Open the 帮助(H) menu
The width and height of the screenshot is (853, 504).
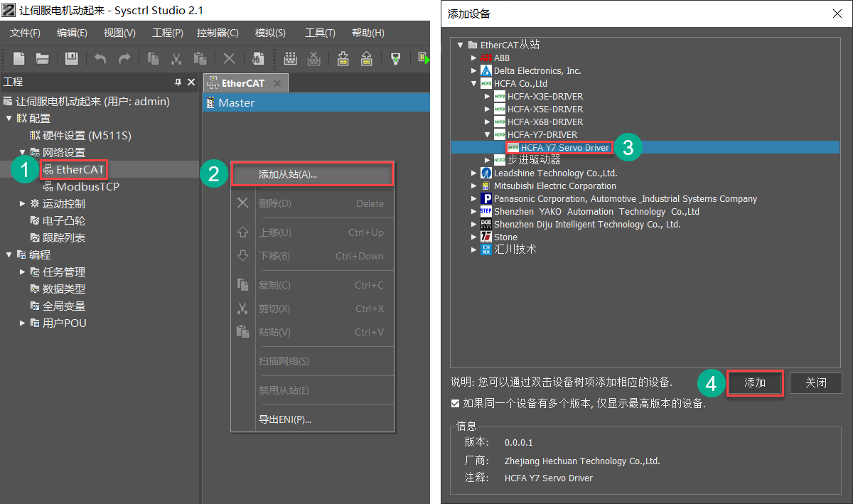pyautogui.click(x=368, y=33)
